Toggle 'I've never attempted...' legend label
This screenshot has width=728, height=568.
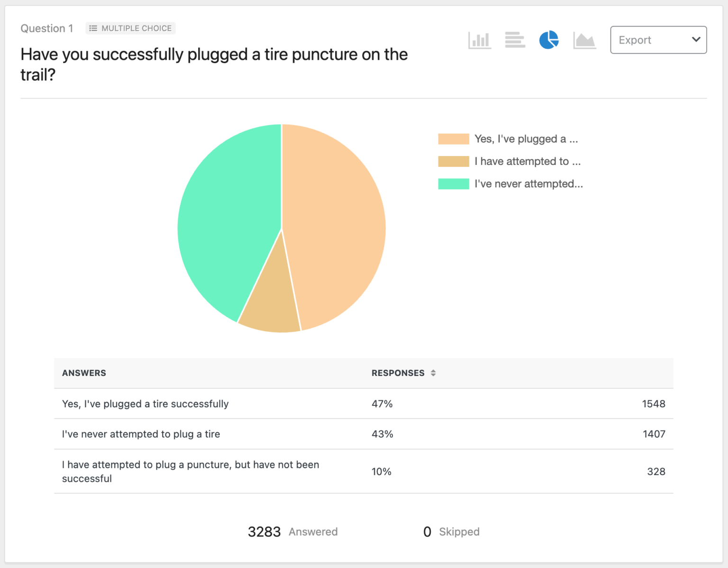[x=528, y=184]
